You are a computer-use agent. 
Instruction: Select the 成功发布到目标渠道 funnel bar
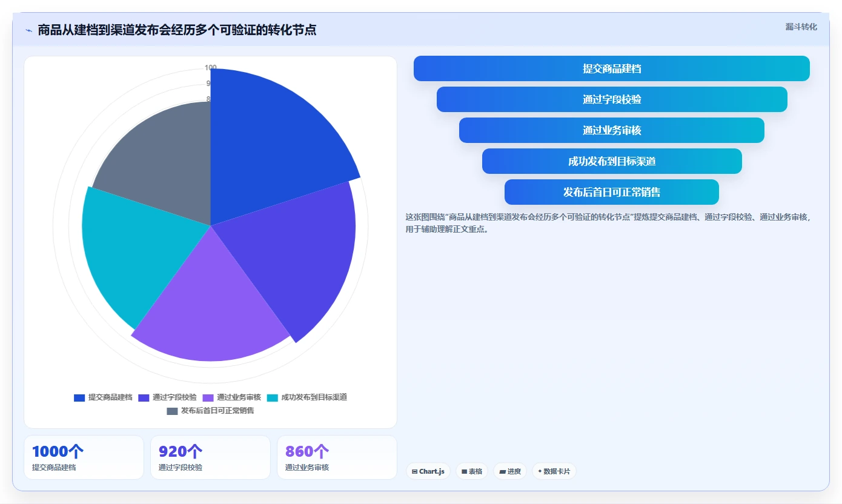tap(612, 161)
